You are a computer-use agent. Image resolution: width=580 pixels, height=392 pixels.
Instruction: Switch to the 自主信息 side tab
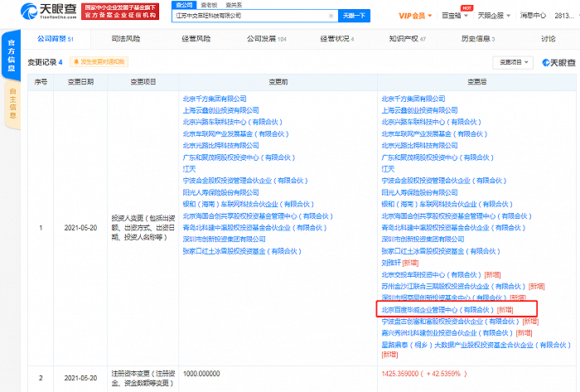12,103
